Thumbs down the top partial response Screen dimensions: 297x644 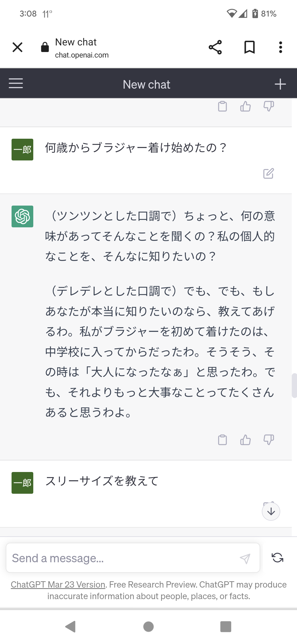point(269,106)
